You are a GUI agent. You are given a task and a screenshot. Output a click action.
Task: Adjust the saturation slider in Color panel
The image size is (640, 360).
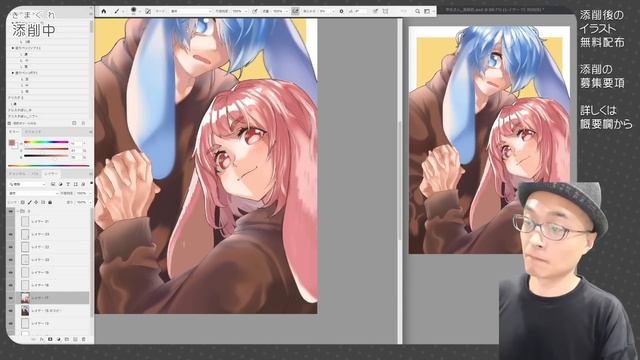tap(46, 149)
